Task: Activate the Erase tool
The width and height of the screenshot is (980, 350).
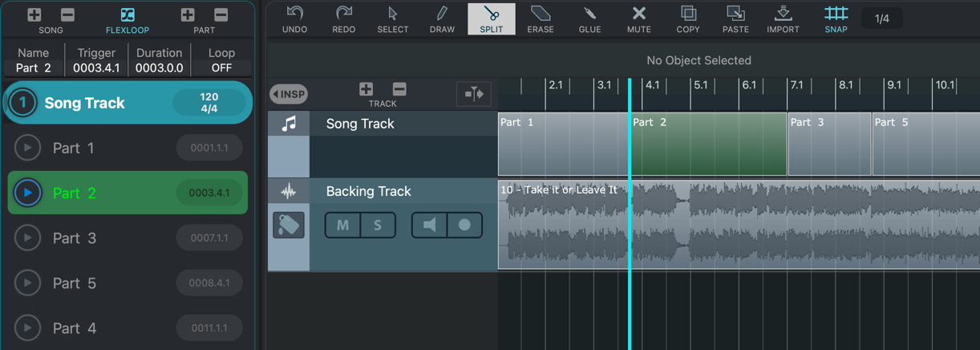Action: 540,18
